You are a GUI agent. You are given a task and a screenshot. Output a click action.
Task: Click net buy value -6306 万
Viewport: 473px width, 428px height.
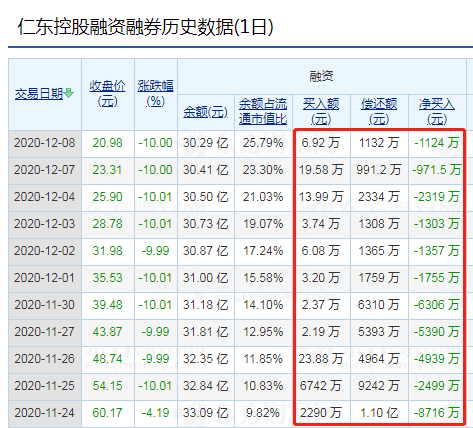437,305
